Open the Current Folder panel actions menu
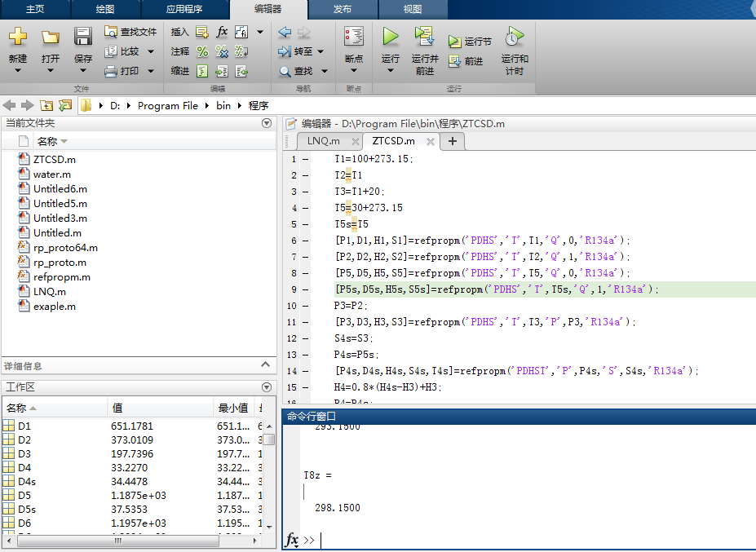The image size is (756, 552). pyautogui.click(x=266, y=123)
